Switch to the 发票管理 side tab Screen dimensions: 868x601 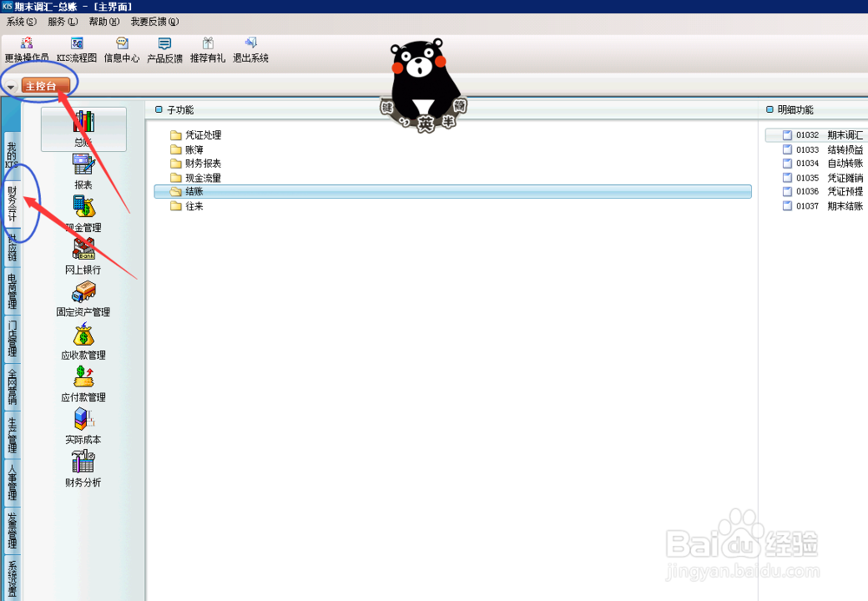pyautogui.click(x=11, y=530)
